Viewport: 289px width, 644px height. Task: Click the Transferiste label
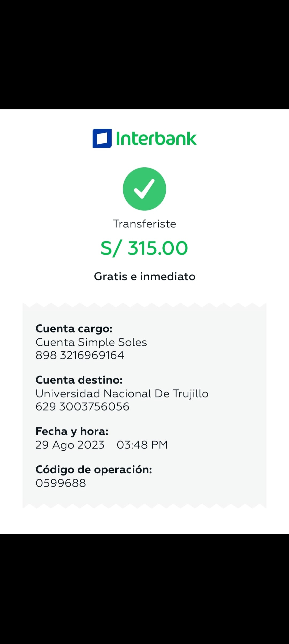(x=144, y=224)
